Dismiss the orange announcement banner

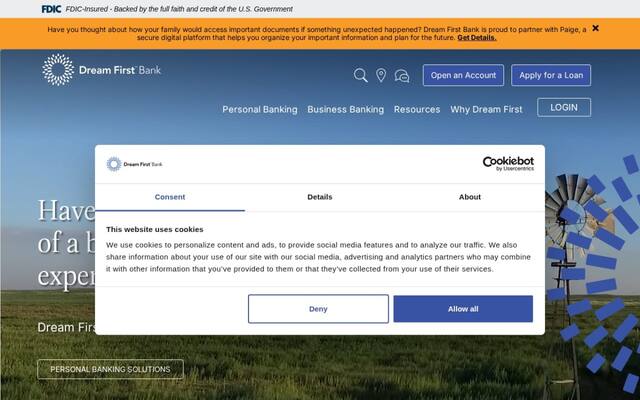[596, 28]
